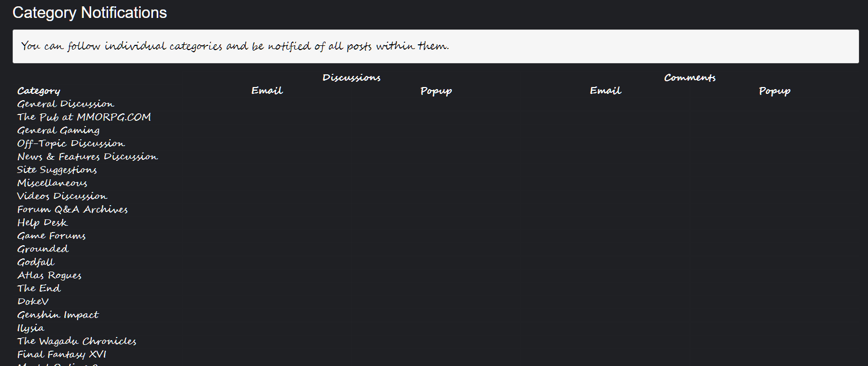The image size is (868, 366).
Task: Click Forum Q&A Archives
Action: (x=72, y=209)
